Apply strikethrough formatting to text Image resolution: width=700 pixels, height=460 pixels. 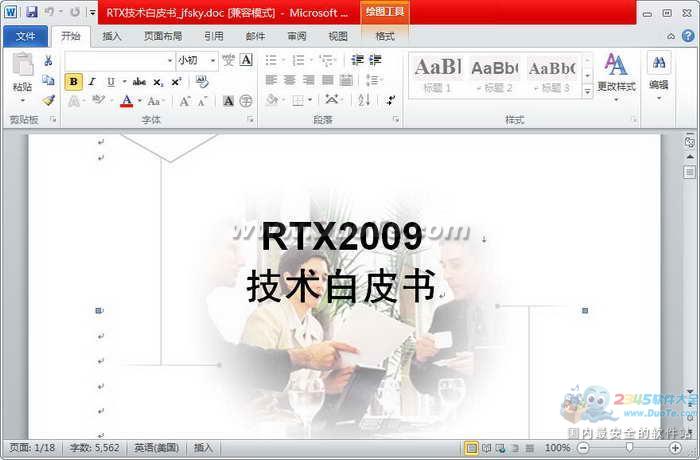(139, 82)
